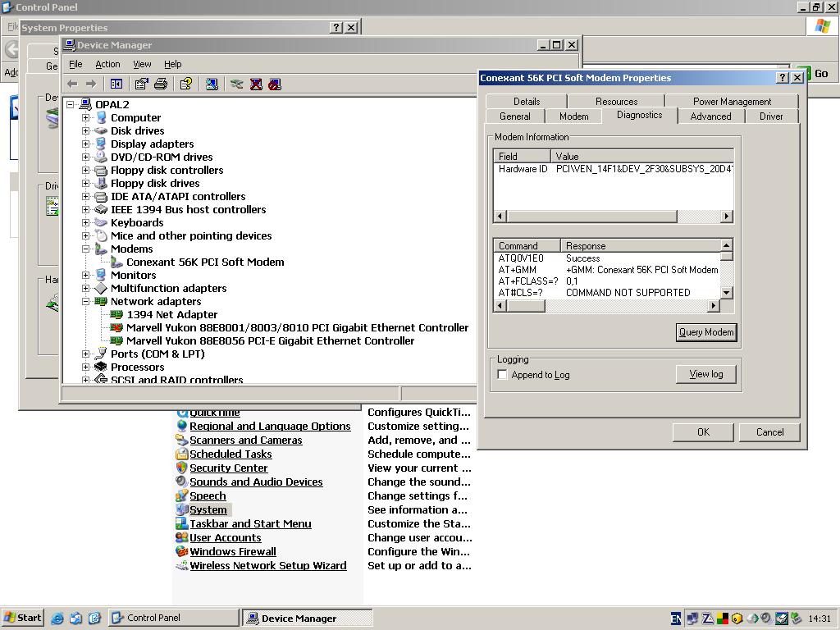Click the Start button
The height and width of the screenshot is (630, 840).
(22, 619)
